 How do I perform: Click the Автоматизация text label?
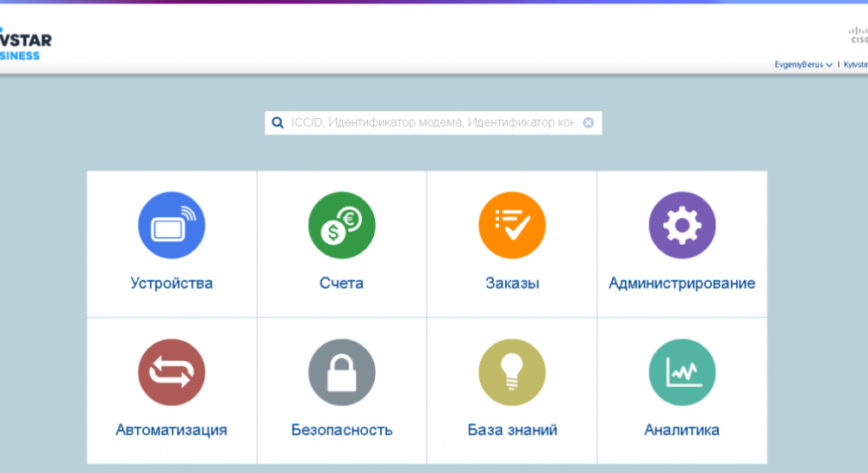[171, 430]
